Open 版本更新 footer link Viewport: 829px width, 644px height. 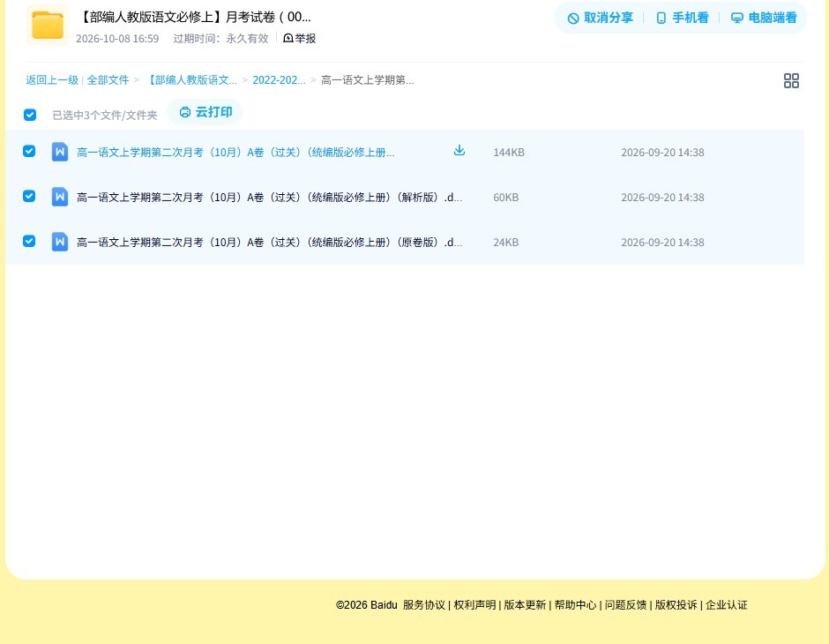pos(525,605)
